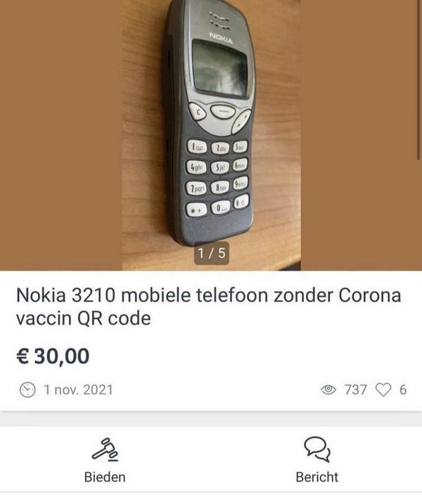Click the pictured phone's 5 jkl key
The width and height of the screenshot is (422, 504).
pyautogui.click(x=220, y=167)
